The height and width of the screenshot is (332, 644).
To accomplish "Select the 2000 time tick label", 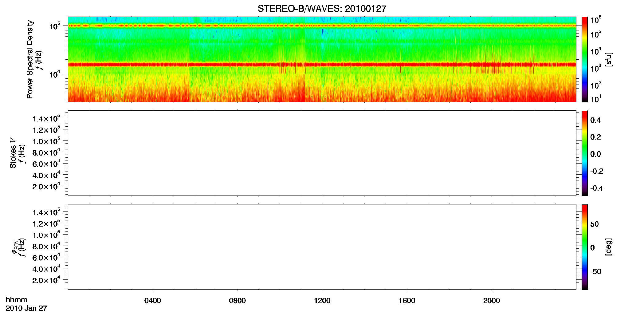I will click(492, 301).
